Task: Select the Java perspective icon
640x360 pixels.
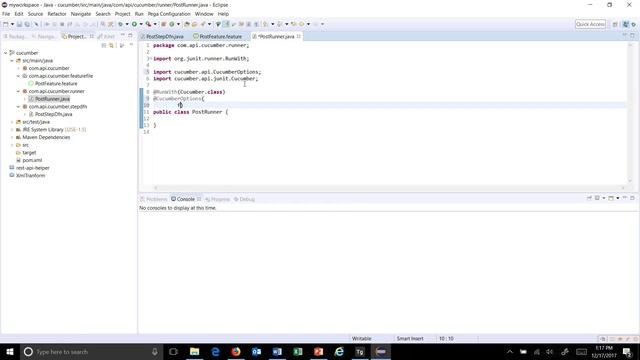Action: coord(626,24)
